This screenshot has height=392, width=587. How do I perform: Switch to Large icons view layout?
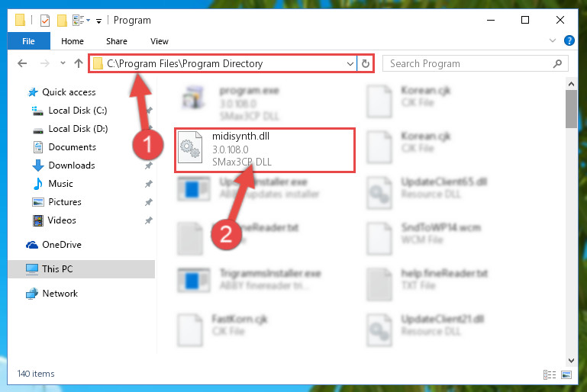click(567, 374)
